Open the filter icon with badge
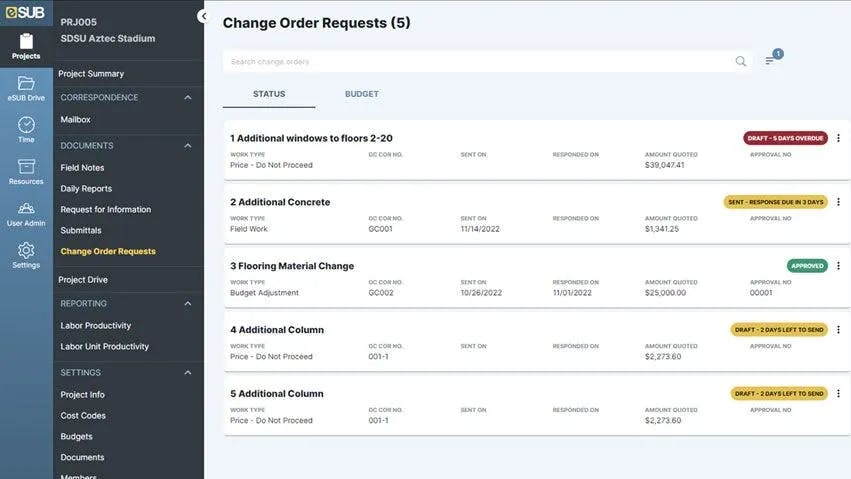 click(x=770, y=61)
